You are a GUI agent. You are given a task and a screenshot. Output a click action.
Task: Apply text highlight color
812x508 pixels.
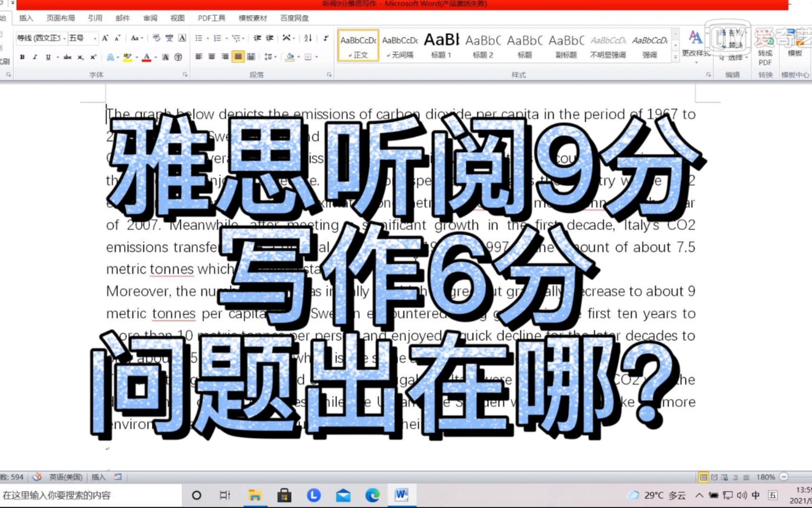pyautogui.click(x=127, y=57)
